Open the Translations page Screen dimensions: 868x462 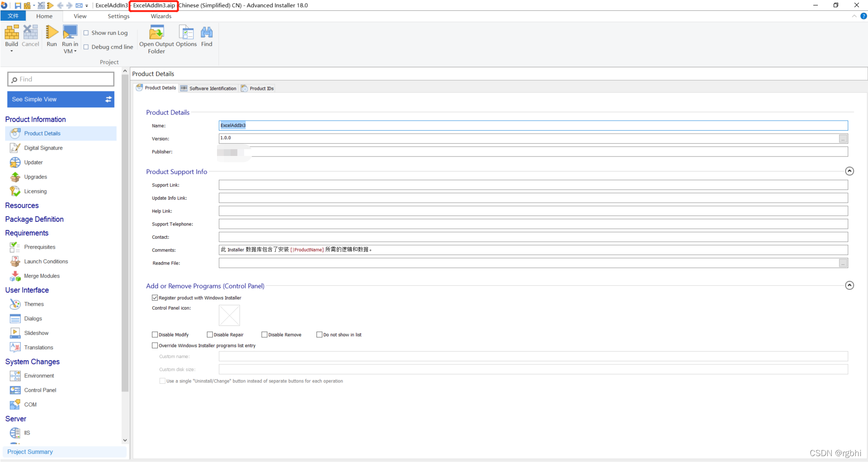tap(39, 348)
